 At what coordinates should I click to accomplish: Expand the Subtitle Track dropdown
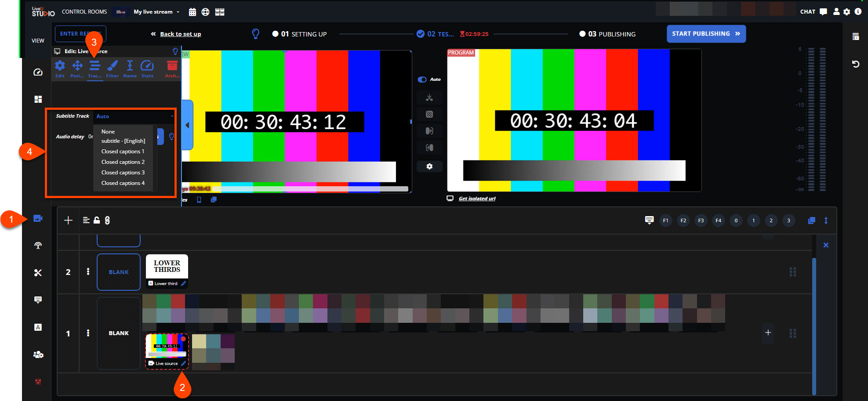point(134,116)
